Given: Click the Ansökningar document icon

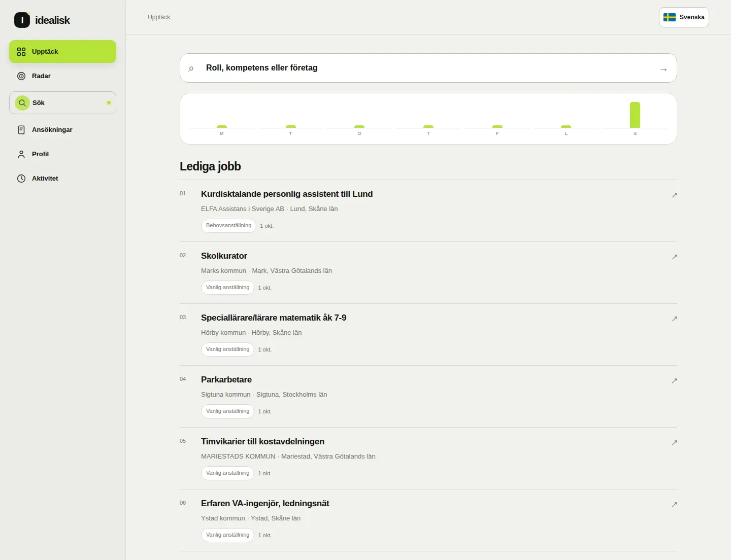Looking at the screenshot, I should click(21, 130).
